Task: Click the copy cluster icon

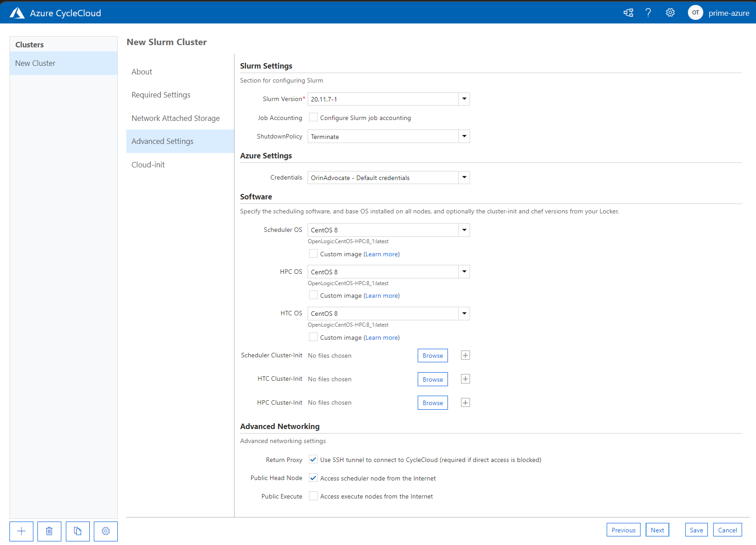Action: (x=78, y=531)
